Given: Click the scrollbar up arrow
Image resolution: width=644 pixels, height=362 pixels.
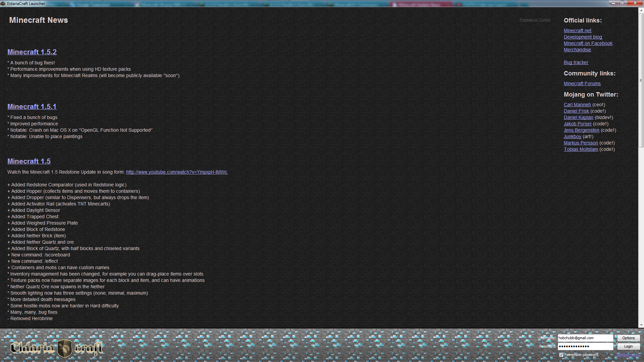Looking at the screenshot, I should click(x=641, y=10).
